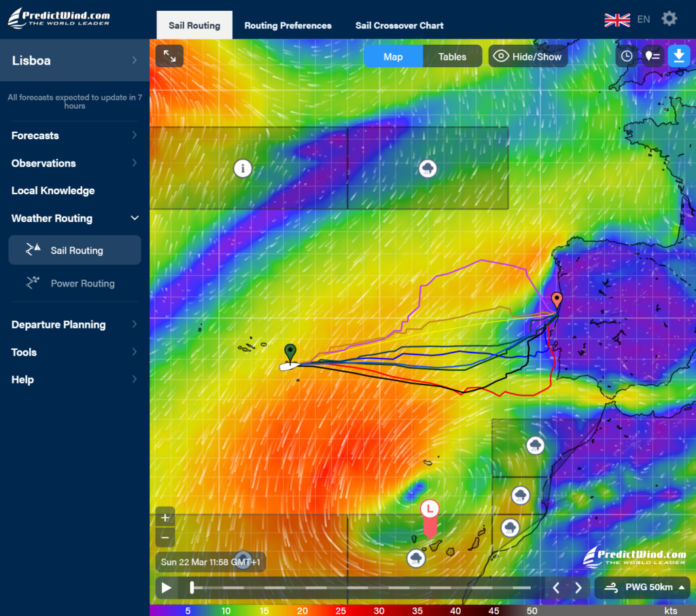
Task: Open the Routing Preferences tab
Action: 288,26
